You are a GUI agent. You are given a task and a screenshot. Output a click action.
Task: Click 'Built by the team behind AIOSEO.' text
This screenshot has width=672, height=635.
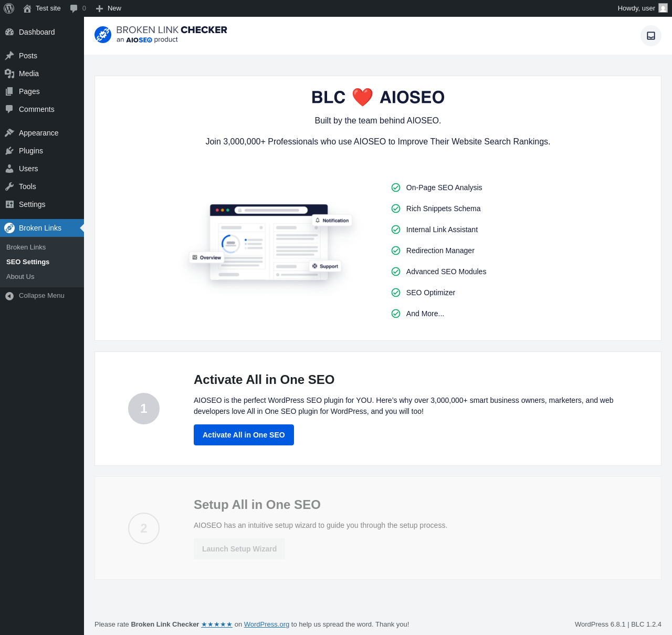pyautogui.click(x=378, y=121)
